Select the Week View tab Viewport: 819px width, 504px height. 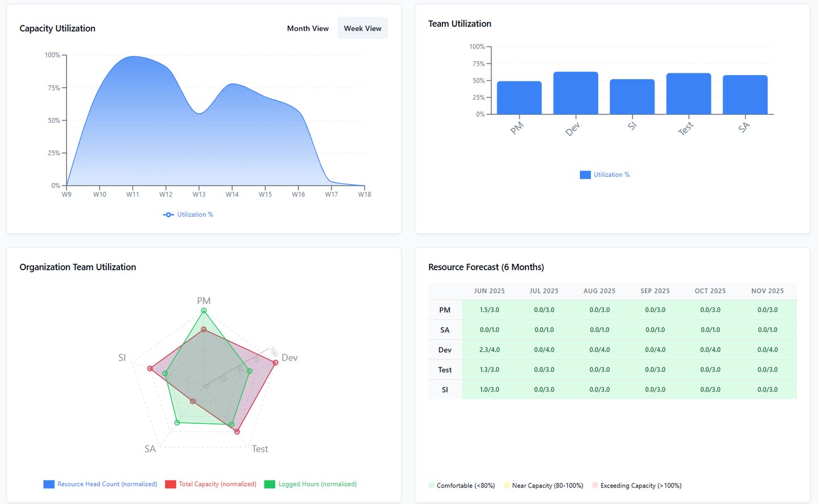coord(362,28)
